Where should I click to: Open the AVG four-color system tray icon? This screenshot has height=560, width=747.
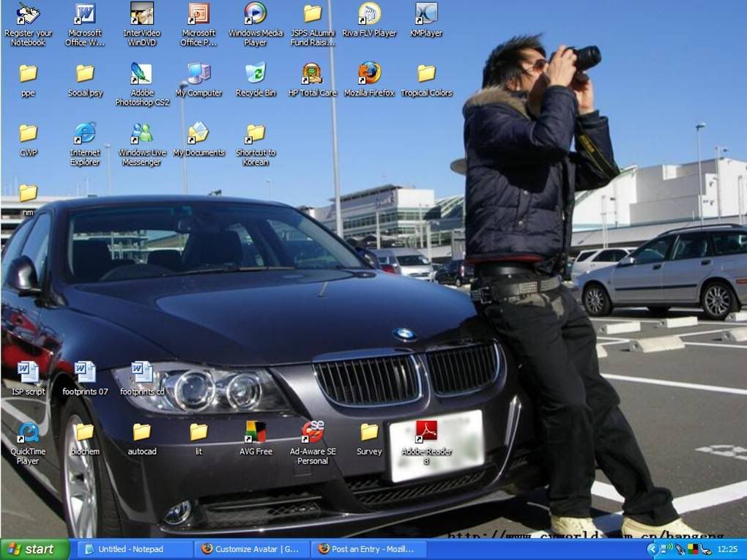pos(693,550)
